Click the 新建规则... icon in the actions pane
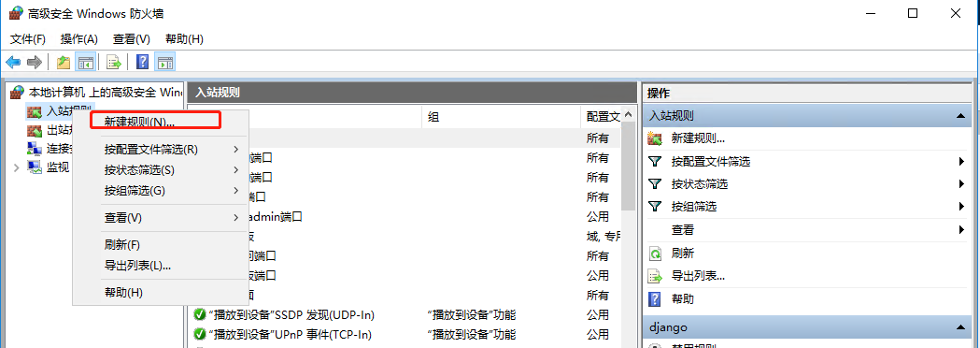 tap(655, 138)
